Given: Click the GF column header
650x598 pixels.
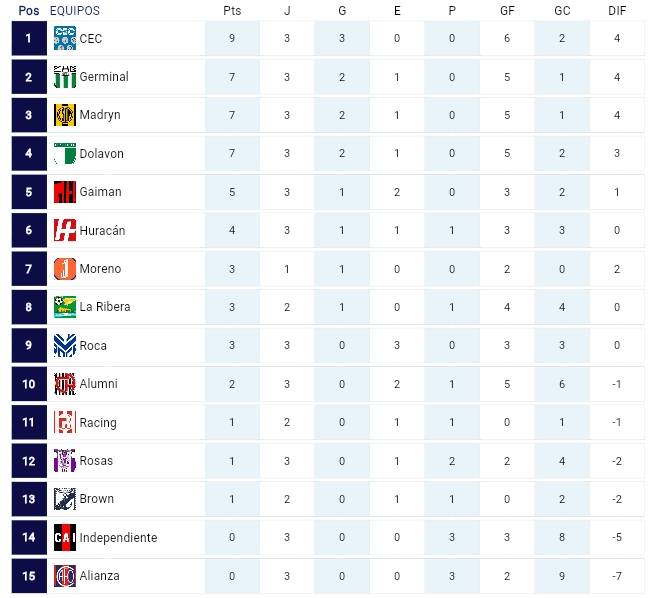Looking at the screenshot, I should [507, 10].
